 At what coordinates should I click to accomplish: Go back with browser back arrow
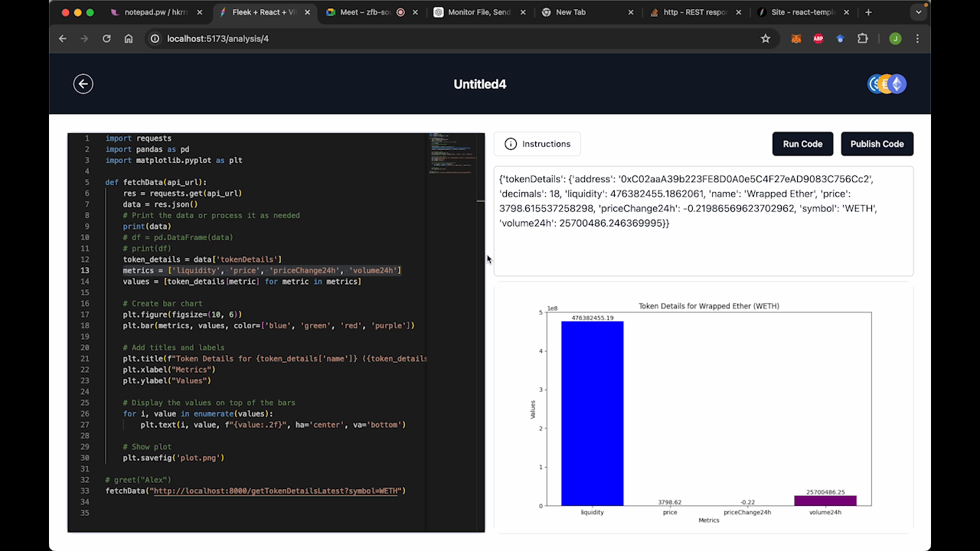tap(63, 38)
